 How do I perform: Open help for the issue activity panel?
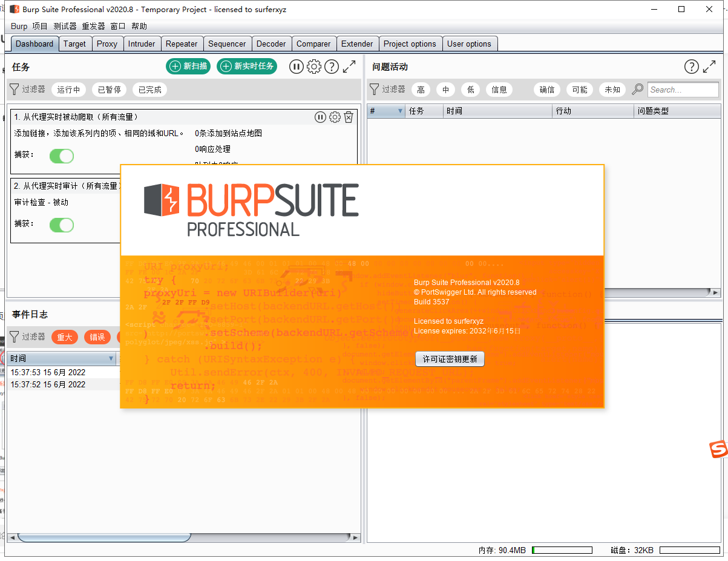click(691, 67)
